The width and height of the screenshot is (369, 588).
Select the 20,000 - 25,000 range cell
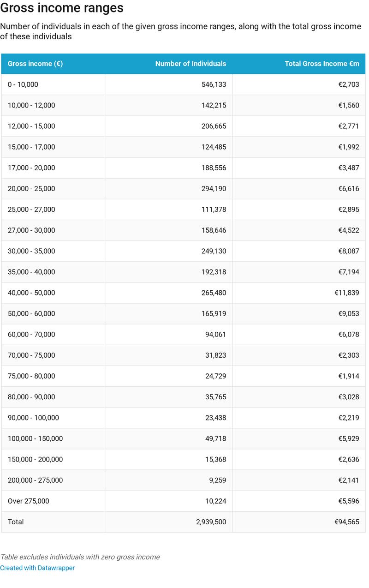31,188
